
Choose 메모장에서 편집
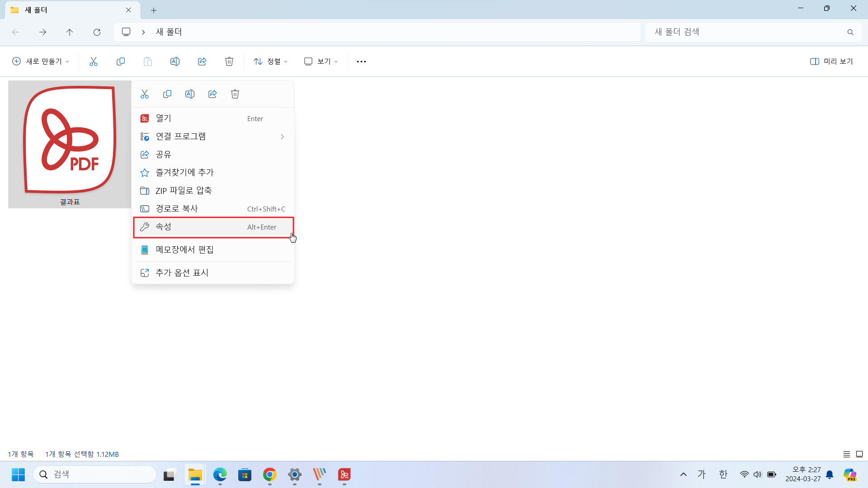coord(213,249)
